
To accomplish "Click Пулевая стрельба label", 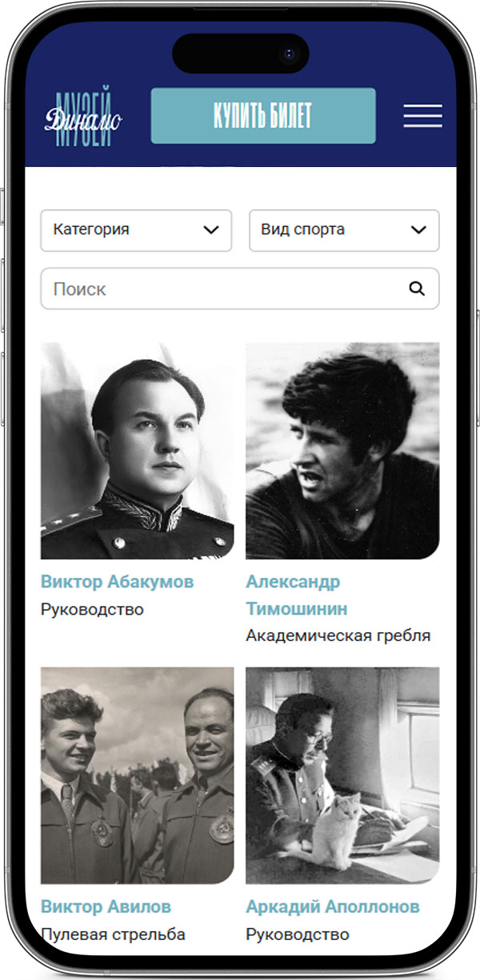I will (x=113, y=934).
